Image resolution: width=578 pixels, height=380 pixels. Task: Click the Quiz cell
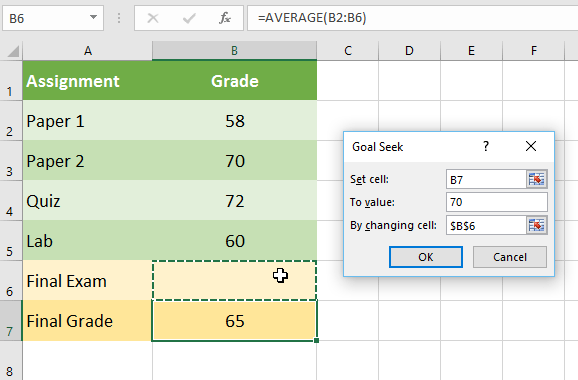pyautogui.click(x=87, y=201)
